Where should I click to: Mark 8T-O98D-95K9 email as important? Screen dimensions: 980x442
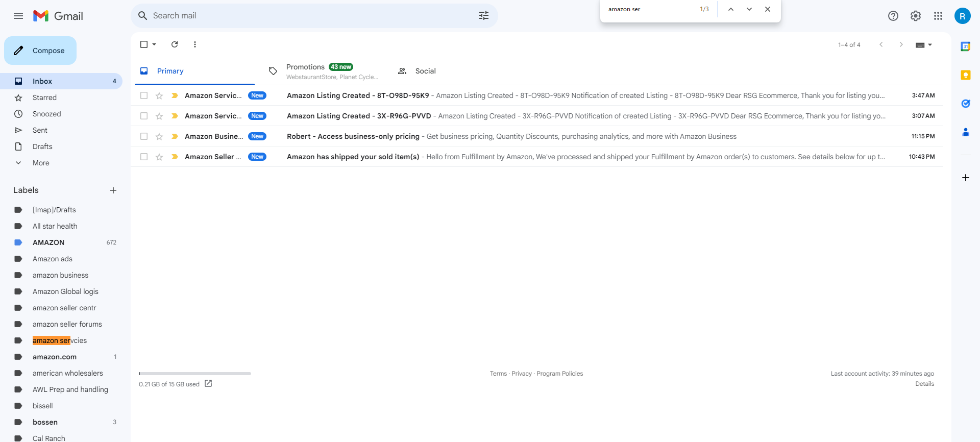click(x=175, y=95)
